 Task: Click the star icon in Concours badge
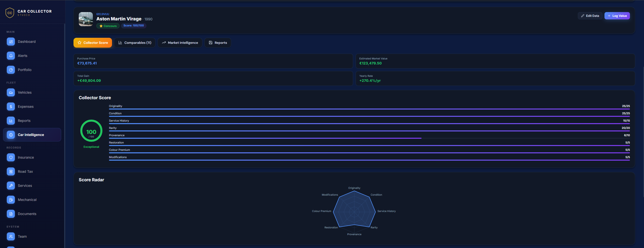click(x=101, y=26)
